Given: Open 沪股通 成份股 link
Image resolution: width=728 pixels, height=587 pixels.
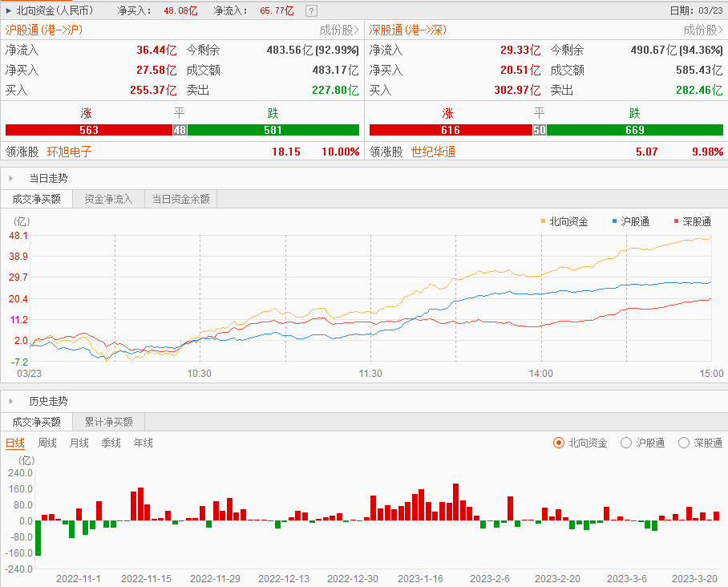Looking at the screenshot, I should tap(339, 30).
